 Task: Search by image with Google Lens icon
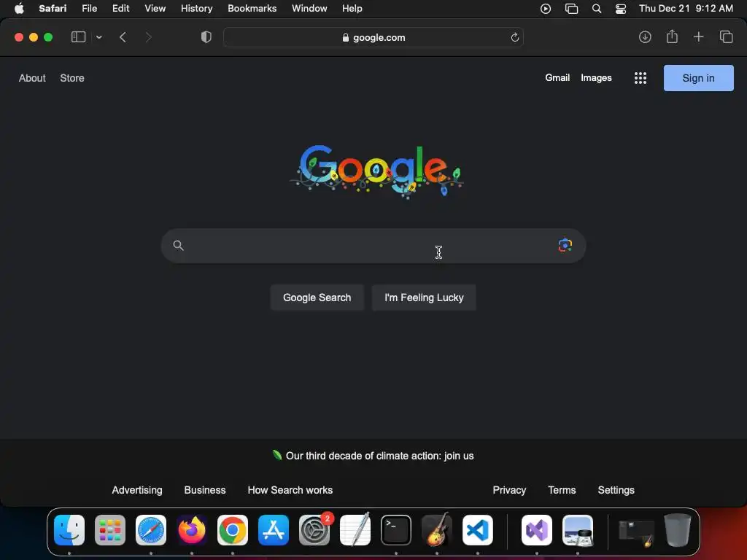coord(565,245)
